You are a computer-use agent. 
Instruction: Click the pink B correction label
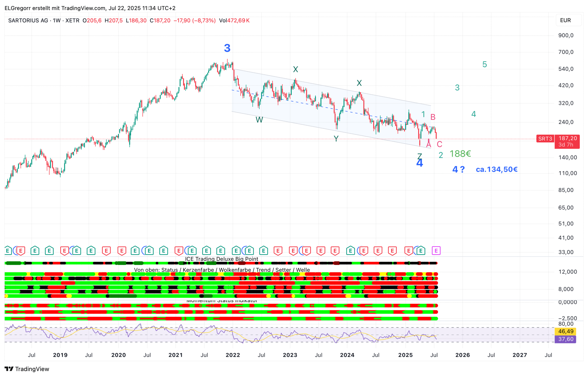click(433, 117)
